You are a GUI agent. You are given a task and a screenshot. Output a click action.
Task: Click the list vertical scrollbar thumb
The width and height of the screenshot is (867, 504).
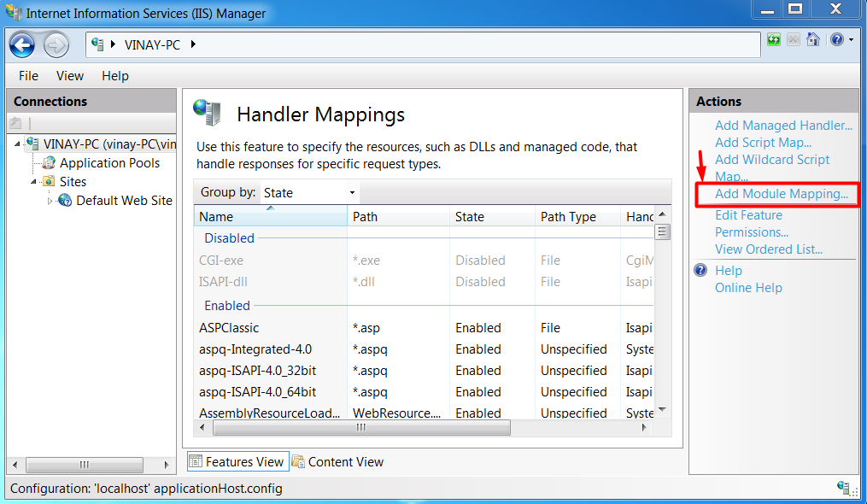pyautogui.click(x=662, y=231)
